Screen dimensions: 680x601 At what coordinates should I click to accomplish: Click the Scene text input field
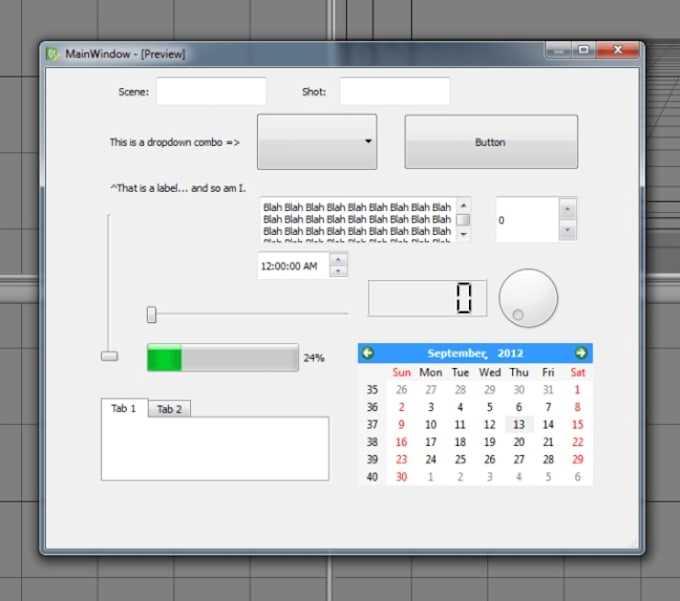(x=211, y=91)
